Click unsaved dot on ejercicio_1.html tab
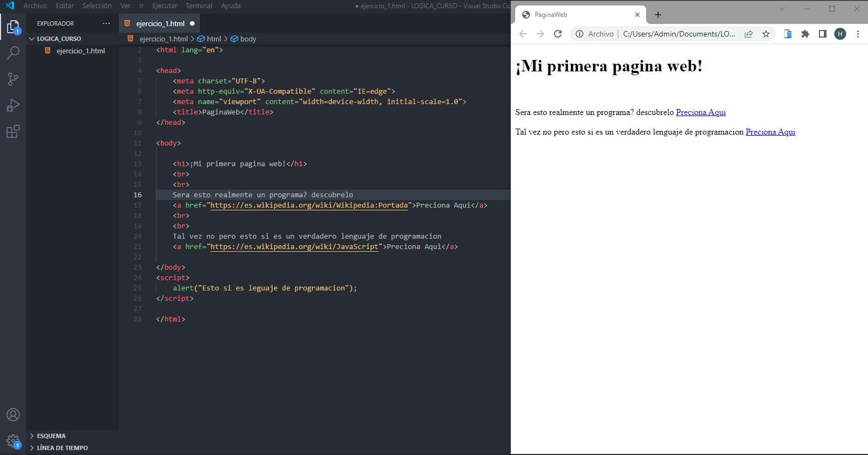 tap(192, 23)
